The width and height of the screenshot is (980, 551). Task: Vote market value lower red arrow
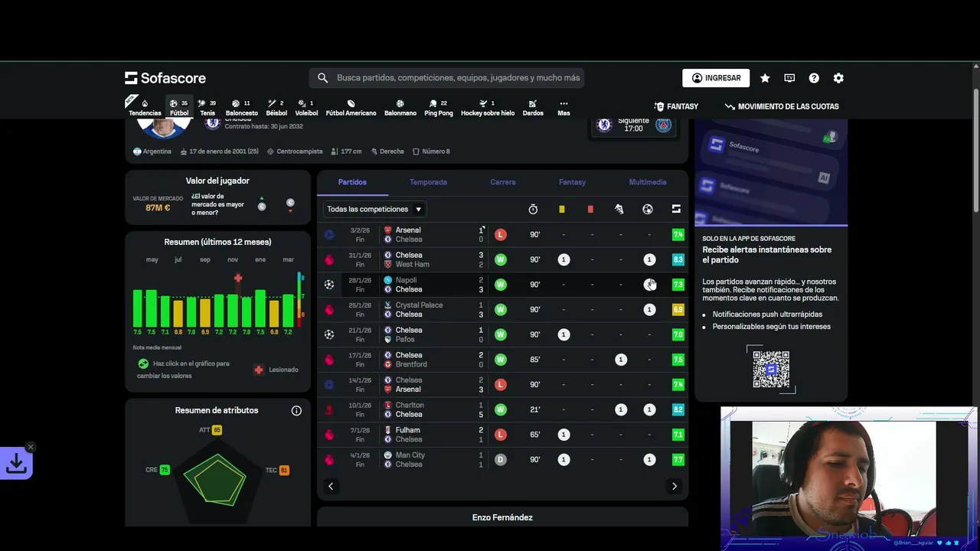point(290,206)
